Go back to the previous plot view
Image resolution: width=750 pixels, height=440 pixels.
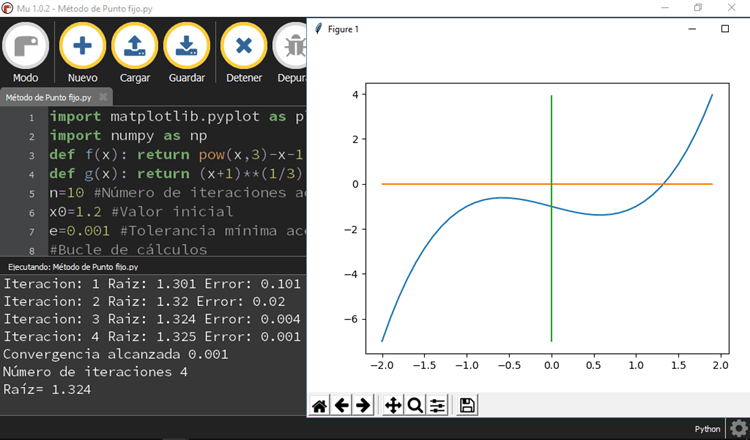tap(342, 405)
